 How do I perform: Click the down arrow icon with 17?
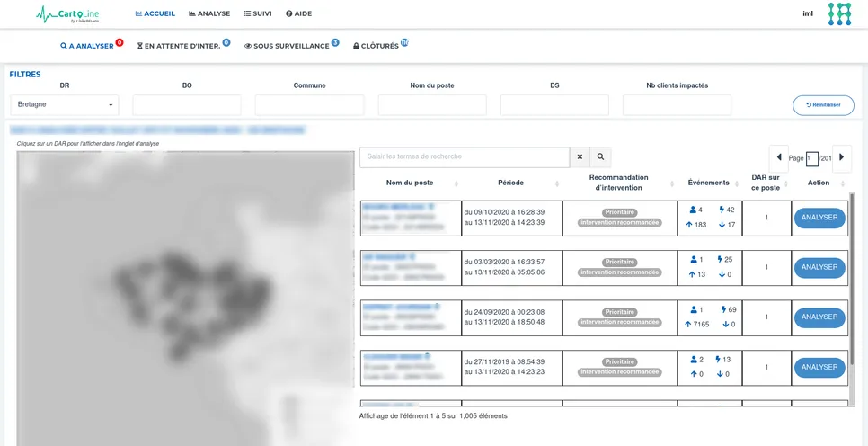coord(722,225)
